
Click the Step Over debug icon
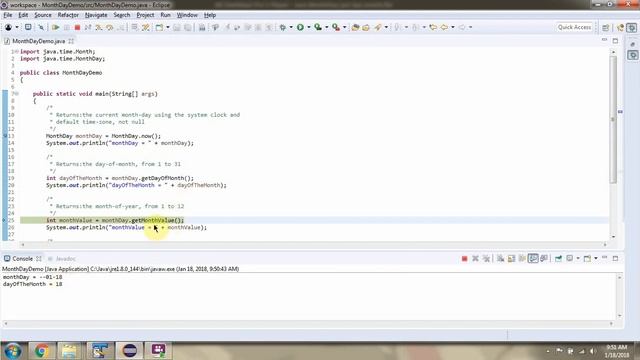pyautogui.click(x=110, y=27)
